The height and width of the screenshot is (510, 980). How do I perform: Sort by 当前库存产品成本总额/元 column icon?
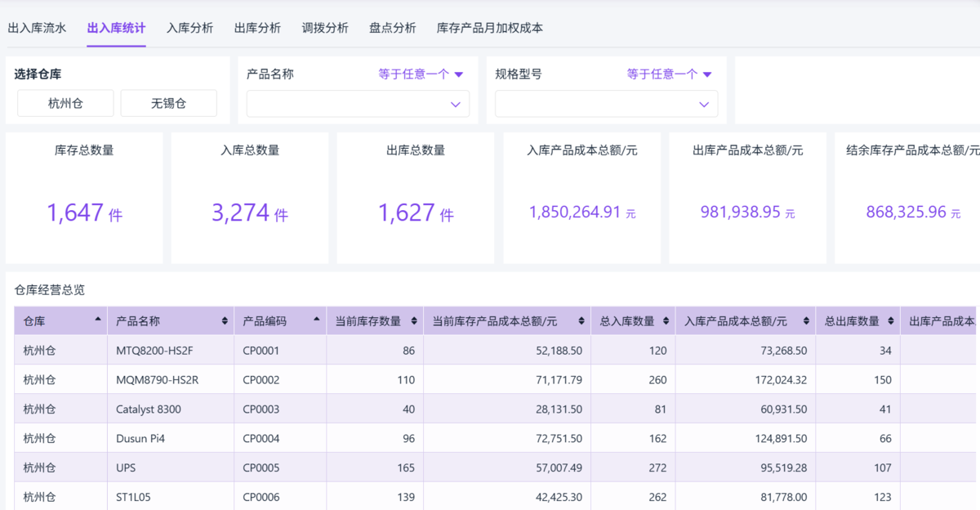pos(581,321)
